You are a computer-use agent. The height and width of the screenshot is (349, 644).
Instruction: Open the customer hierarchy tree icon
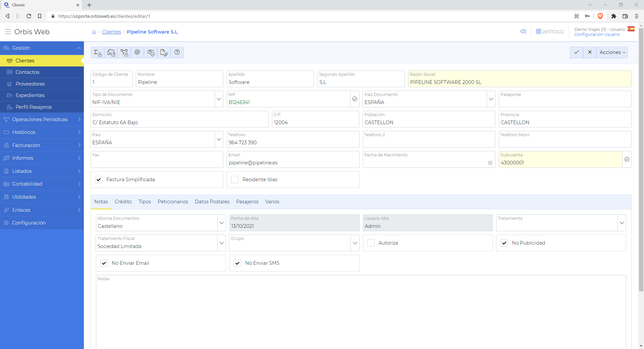pyautogui.click(x=124, y=52)
